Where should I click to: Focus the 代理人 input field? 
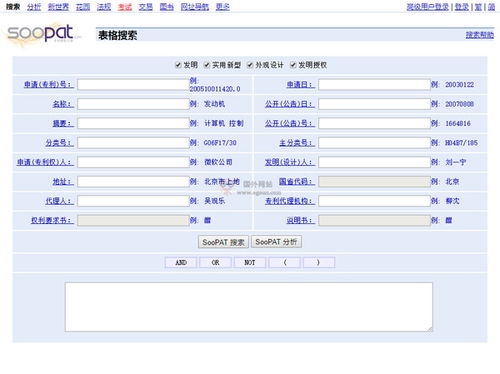[x=133, y=201]
